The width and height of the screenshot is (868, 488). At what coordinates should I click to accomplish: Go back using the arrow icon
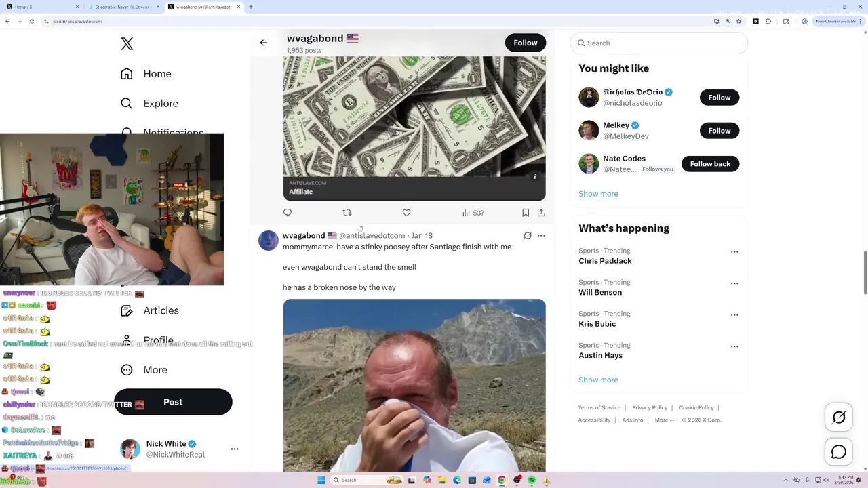[x=264, y=43]
